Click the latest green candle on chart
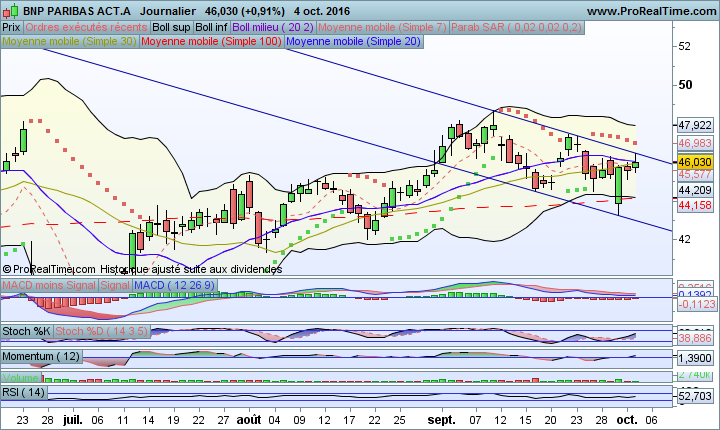Screen dimensions: 720x430 tap(636, 164)
